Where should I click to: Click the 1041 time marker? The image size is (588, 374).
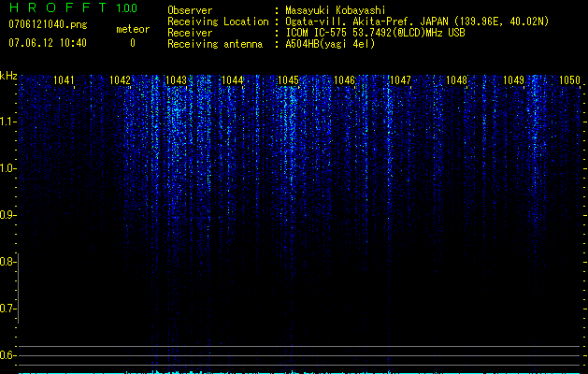point(64,79)
